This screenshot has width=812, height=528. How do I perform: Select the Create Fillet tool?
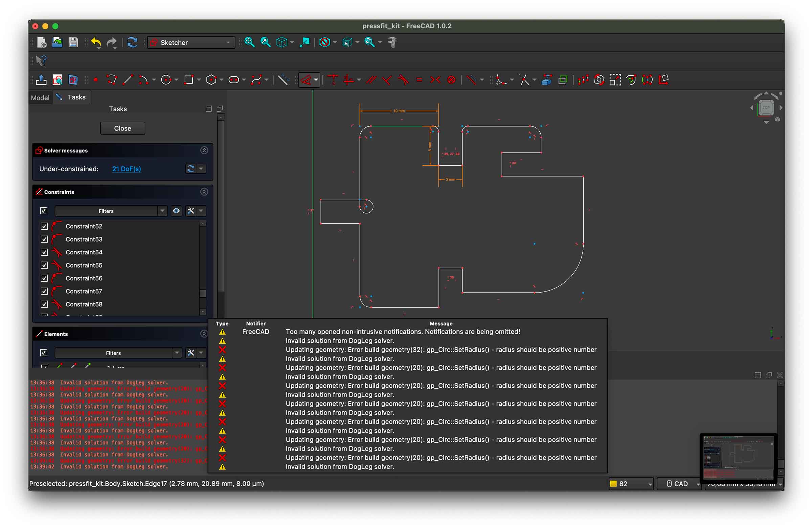tap(500, 80)
